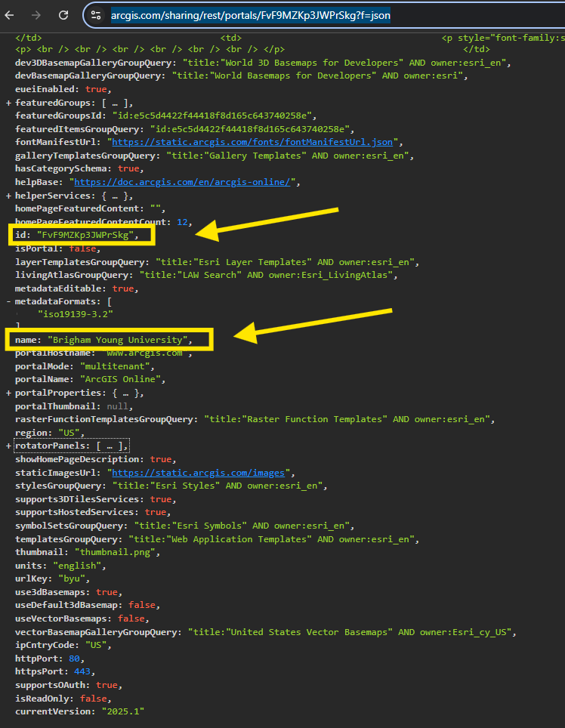Viewport: 565px width, 728px height.
Task: Click the featuredItemsGroupQuery key
Action: (x=76, y=129)
